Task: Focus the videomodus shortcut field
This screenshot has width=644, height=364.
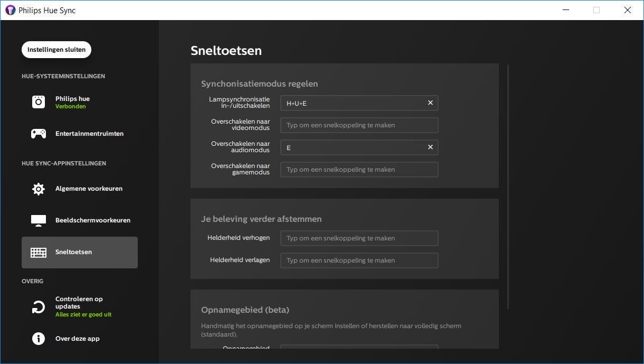Action: tap(359, 125)
